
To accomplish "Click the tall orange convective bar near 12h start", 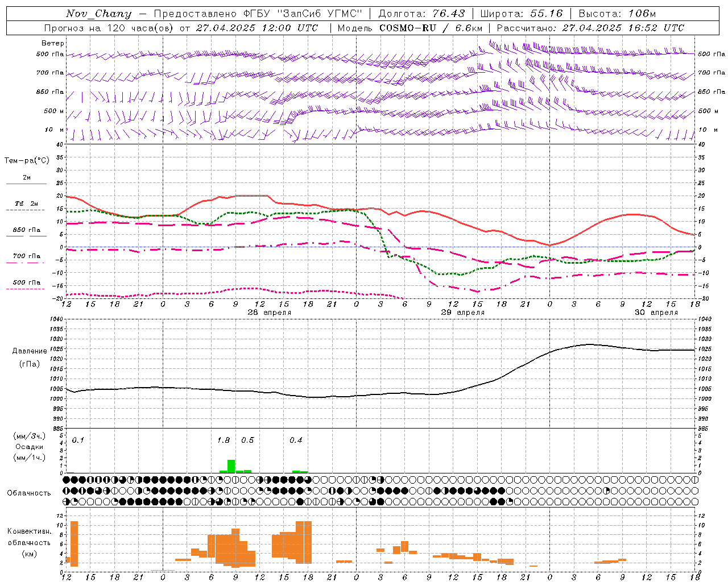I will click(x=74, y=544).
